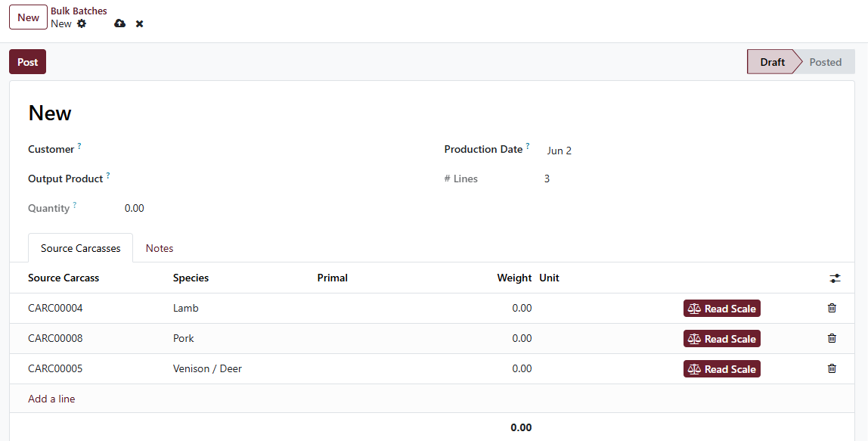This screenshot has width=868, height=441.
Task: Switch to the Notes tab
Action: (x=160, y=248)
